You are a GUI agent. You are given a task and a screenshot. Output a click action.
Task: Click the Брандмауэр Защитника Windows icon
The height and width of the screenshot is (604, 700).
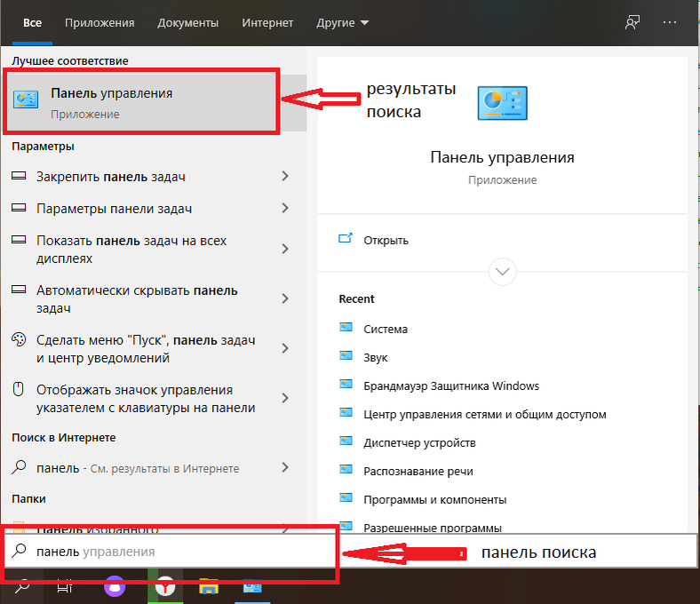346,385
